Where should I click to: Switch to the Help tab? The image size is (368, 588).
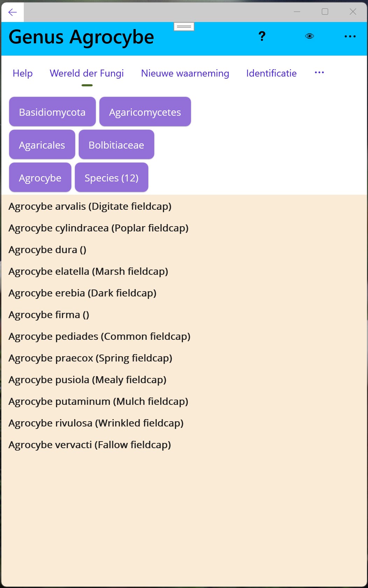(23, 73)
